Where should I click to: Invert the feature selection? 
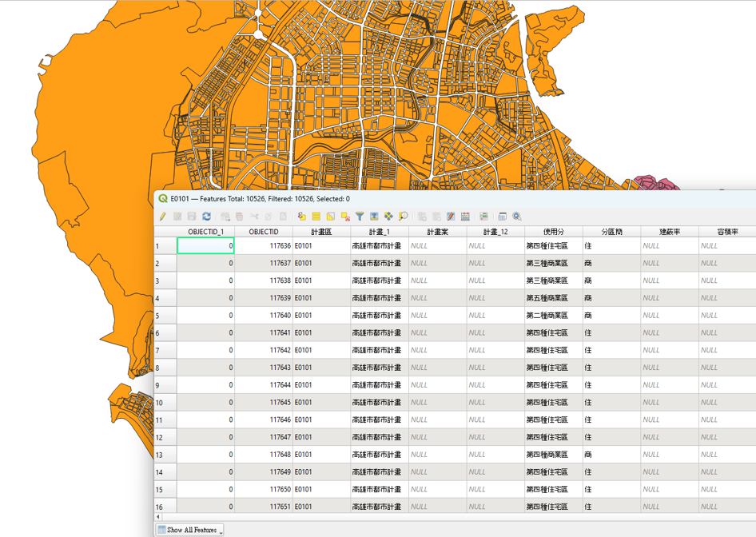[331, 217]
